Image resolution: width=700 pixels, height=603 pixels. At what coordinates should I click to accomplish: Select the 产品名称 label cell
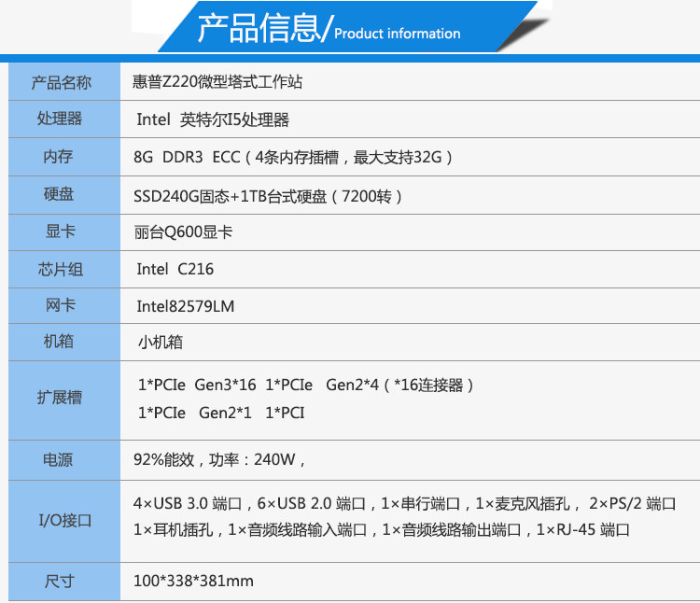tap(64, 82)
